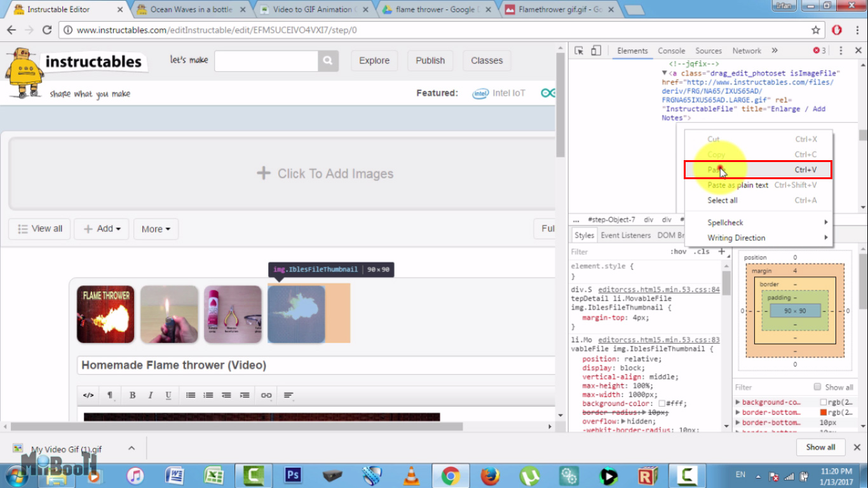The height and width of the screenshot is (488, 868).
Task: Click the code view icon in editor toolbar
Action: [x=88, y=395]
